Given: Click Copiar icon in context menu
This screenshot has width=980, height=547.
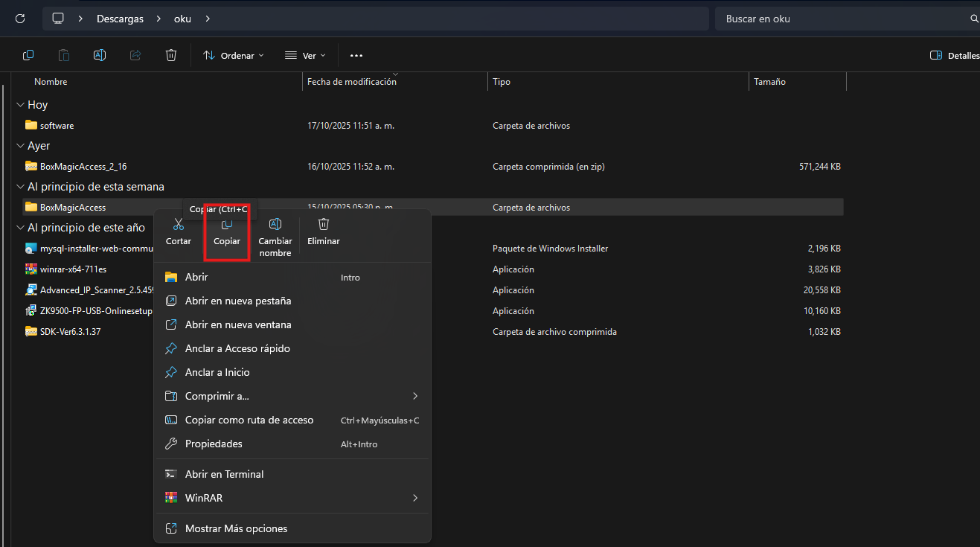Looking at the screenshot, I should click(227, 225).
